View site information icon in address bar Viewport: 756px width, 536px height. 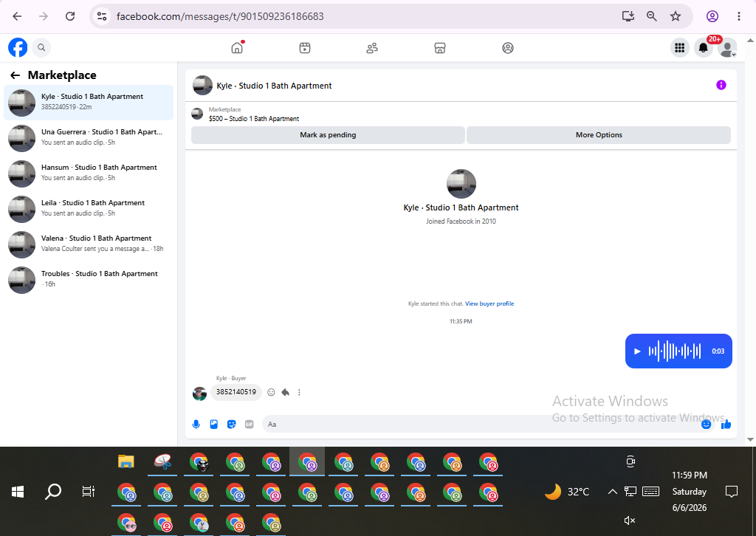[102, 16]
